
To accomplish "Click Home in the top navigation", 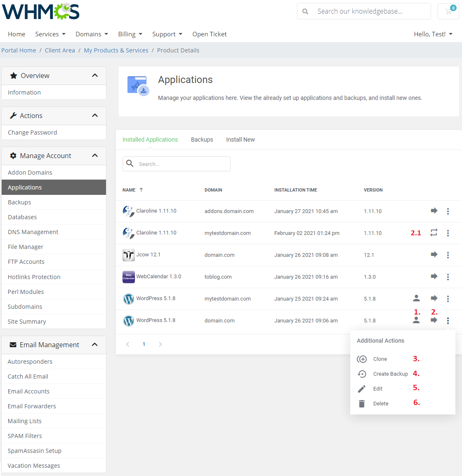I will point(16,34).
